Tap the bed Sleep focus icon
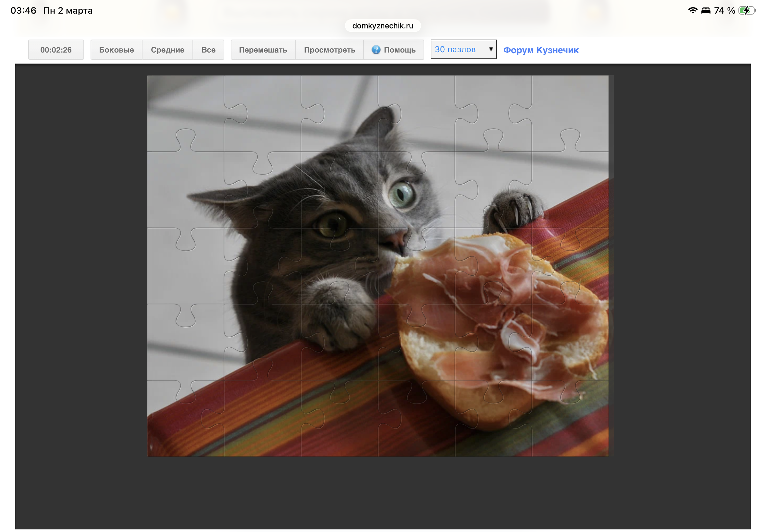 pyautogui.click(x=705, y=10)
